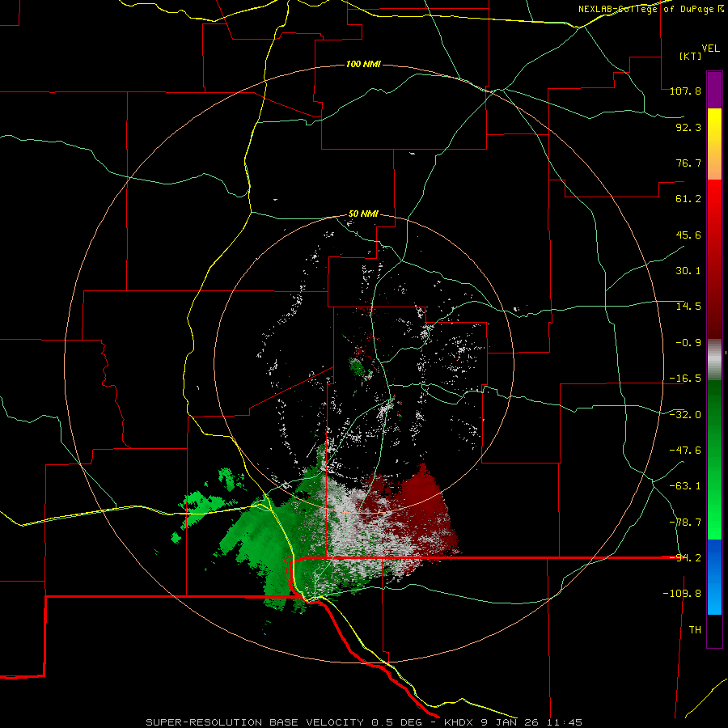The image size is (728, 728).
Task: Click the 100 NMI range ring label
Action: [x=363, y=64]
